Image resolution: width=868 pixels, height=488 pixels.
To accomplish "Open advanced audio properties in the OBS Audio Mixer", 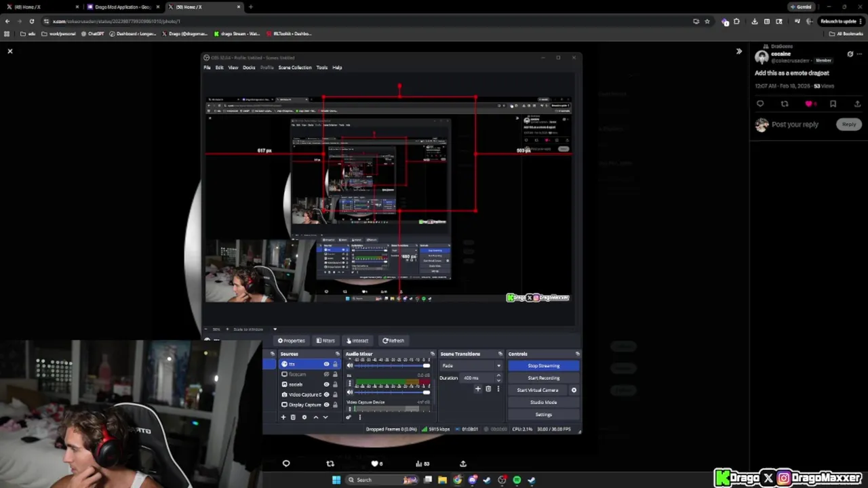I will (349, 418).
